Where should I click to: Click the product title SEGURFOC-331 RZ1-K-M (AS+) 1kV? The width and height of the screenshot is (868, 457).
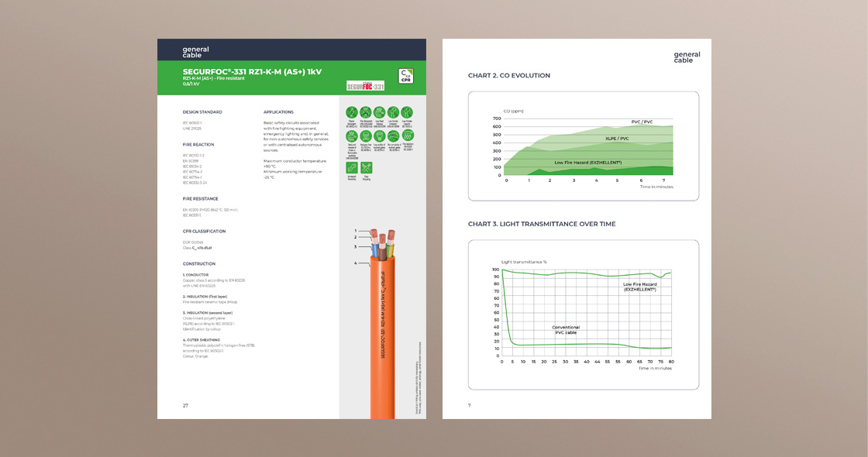(x=252, y=71)
